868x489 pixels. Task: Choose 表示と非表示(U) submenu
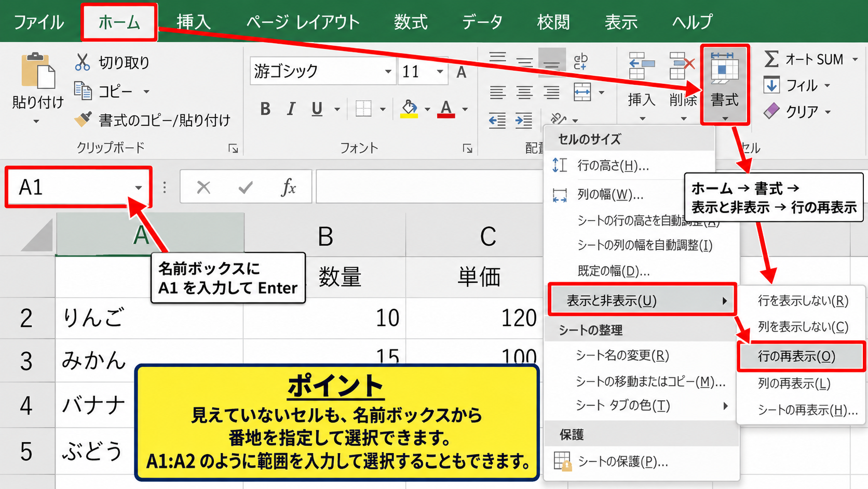(642, 300)
